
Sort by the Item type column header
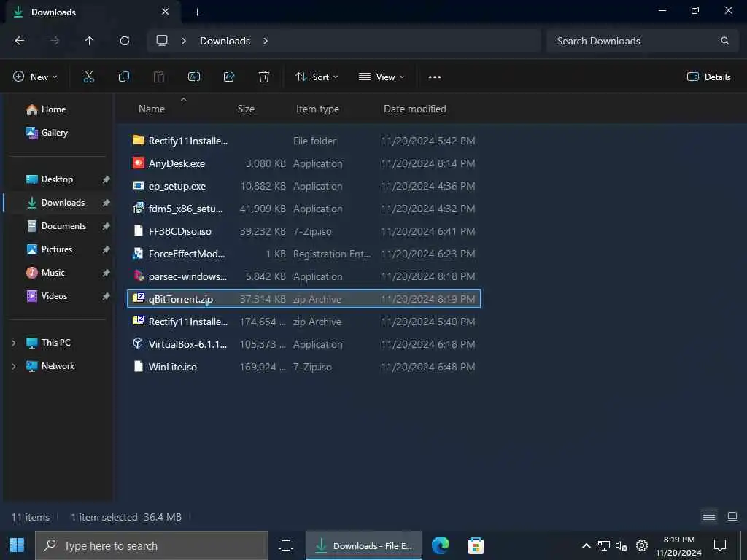[x=318, y=109]
